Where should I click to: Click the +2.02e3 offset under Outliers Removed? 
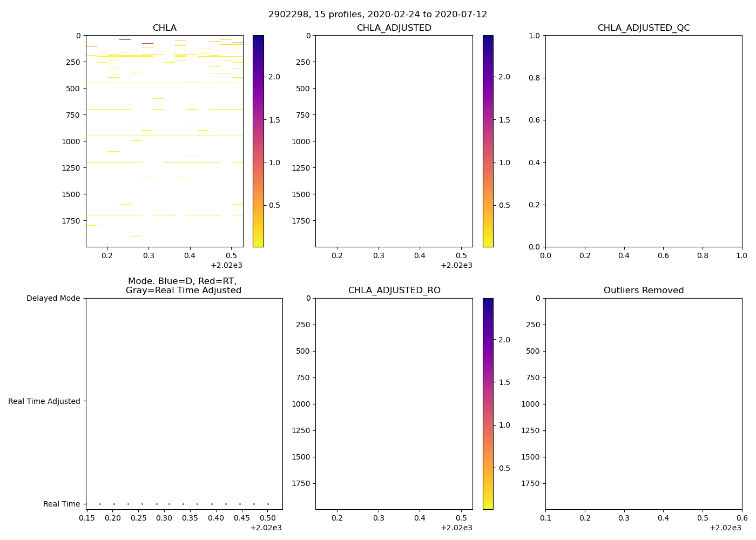tap(725, 528)
